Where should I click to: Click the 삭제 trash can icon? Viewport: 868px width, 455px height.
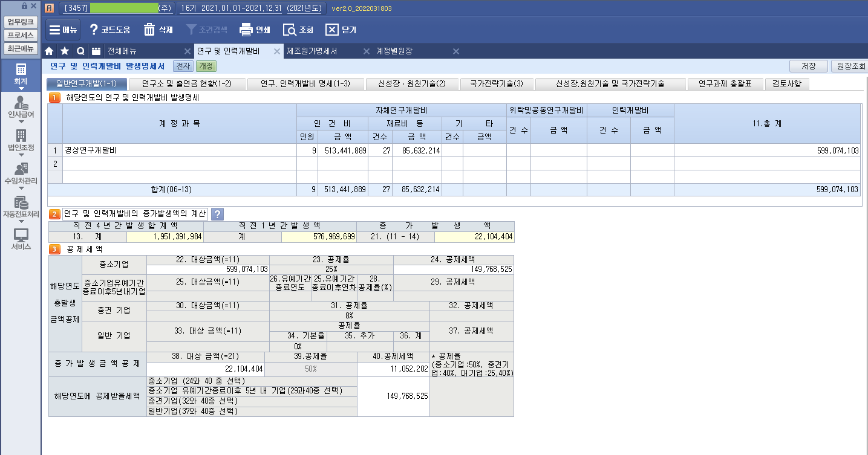(x=149, y=30)
